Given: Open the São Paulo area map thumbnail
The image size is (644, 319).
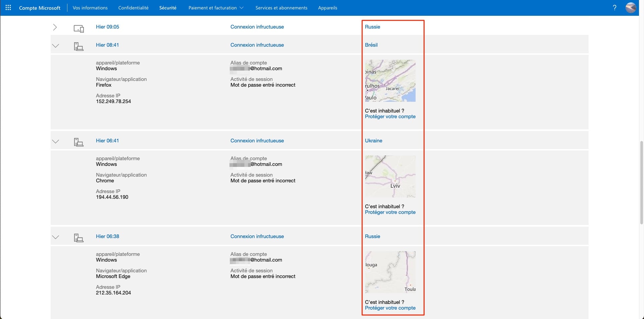Looking at the screenshot, I should [390, 81].
